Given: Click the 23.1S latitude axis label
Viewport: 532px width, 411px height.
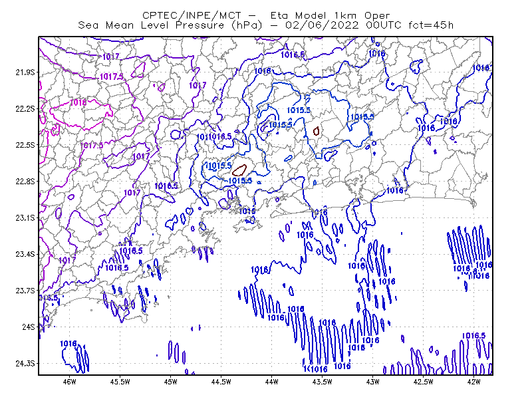Looking at the screenshot, I should pos(25,218).
